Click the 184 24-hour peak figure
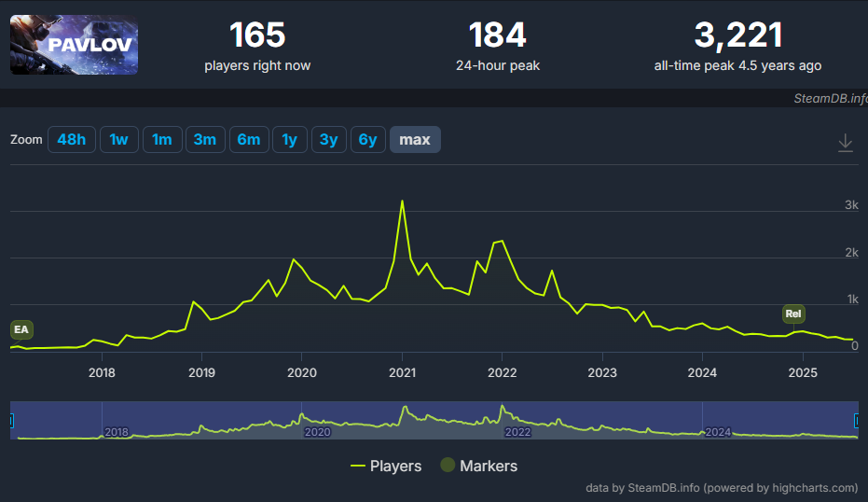The image size is (868, 502). click(x=497, y=35)
